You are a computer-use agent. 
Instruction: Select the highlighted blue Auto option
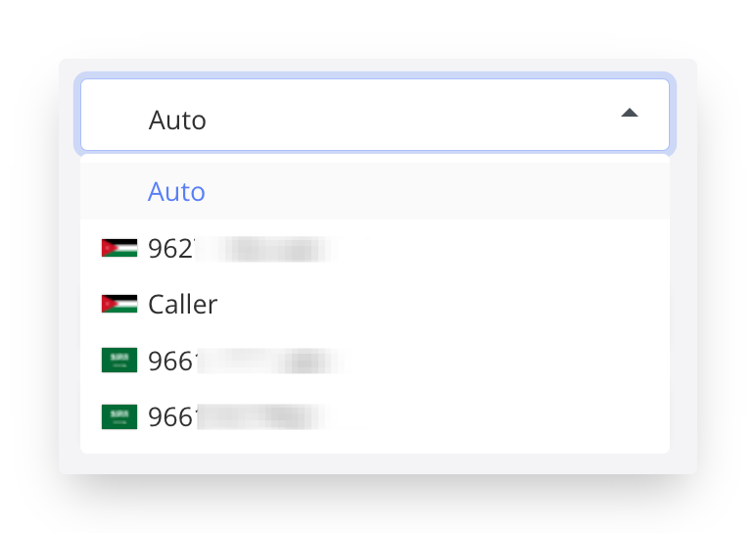click(176, 191)
